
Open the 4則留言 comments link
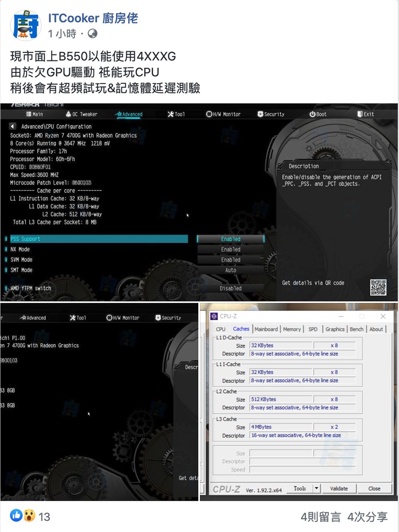320,517
